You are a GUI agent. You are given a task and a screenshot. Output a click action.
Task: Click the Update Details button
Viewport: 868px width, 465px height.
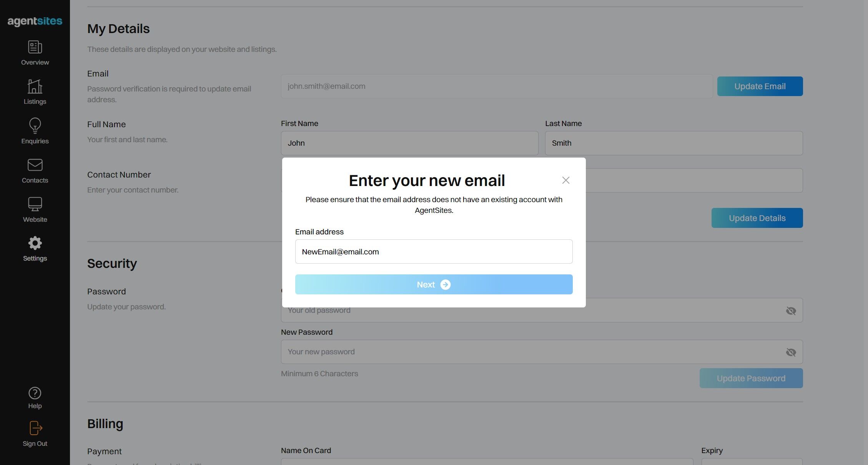[x=757, y=218]
